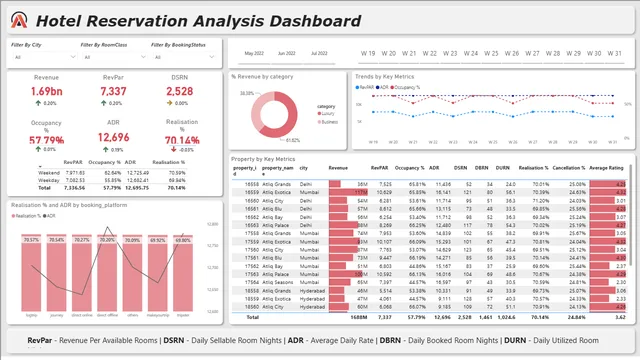
Task: Sort the property table by DSRN header
Action: [x=460, y=168]
